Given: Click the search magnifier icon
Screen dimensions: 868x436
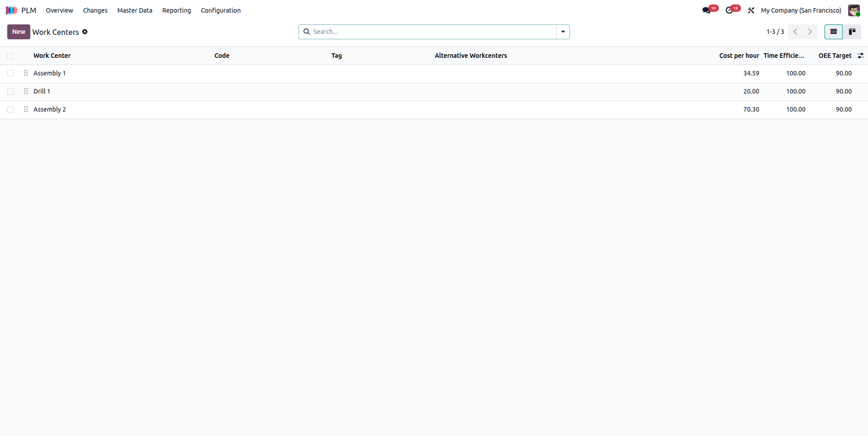Looking at the screenshot, I should pyautogui.click(x=307, y=32).
